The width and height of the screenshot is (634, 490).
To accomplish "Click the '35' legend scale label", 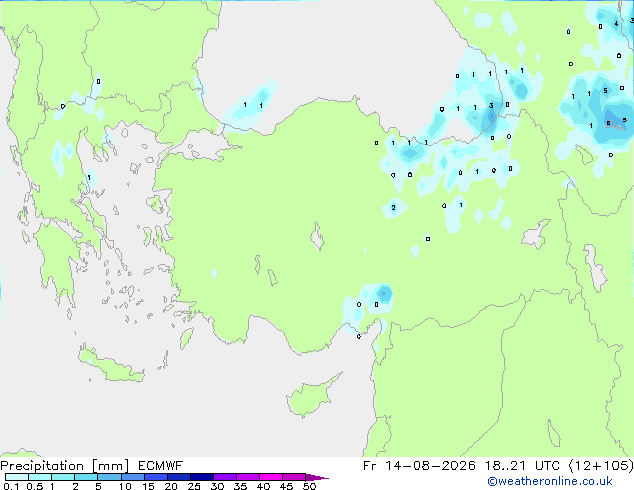I will coord(240,486).
